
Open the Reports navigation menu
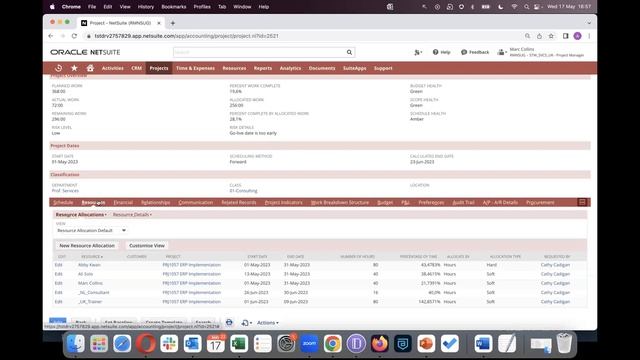tap(263, 68)
